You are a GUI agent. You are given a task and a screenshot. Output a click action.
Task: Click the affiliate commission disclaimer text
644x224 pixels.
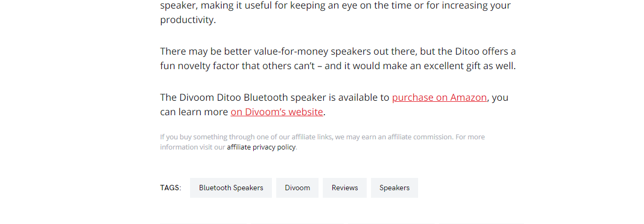tap(321, 137)
